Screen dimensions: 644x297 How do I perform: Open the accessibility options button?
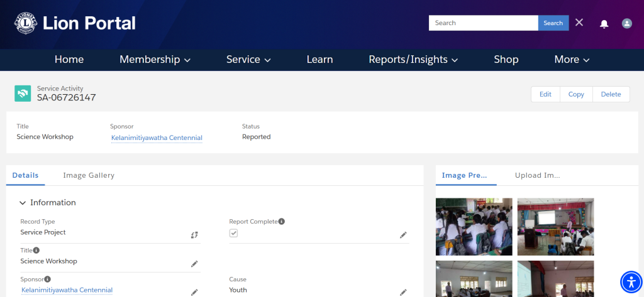coord(631,282)
